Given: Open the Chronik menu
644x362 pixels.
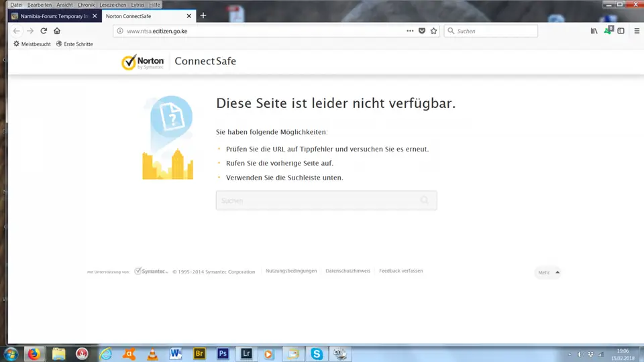Looking at the screenshot, I should point(86,5).
